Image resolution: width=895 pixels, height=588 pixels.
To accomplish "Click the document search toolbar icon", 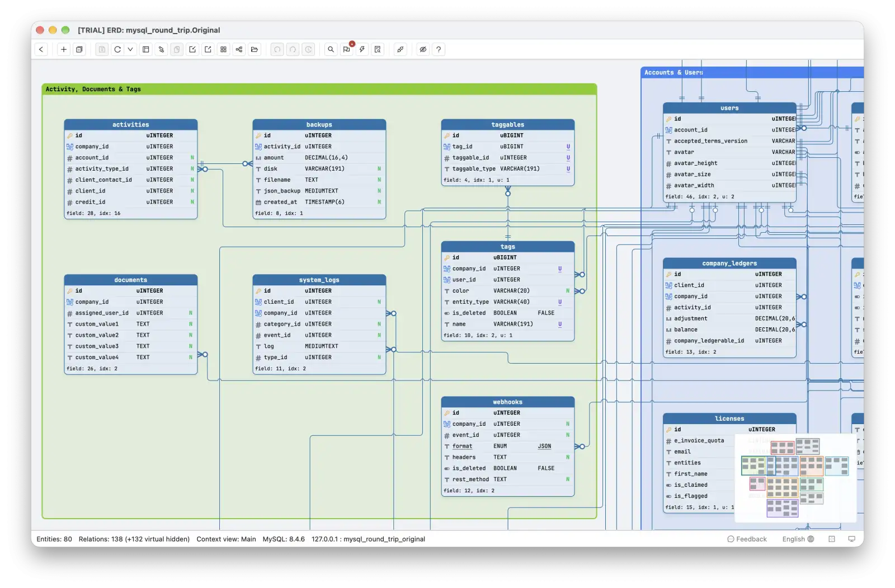I will coord(378,49).
